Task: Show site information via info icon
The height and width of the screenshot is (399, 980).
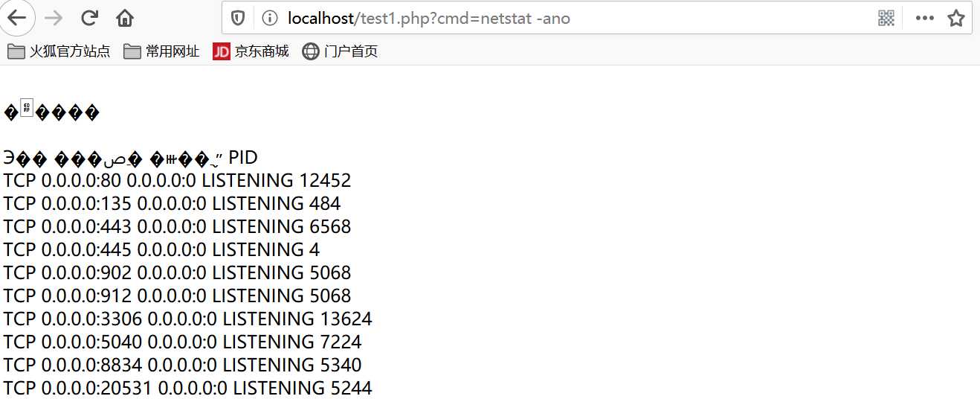Action: [270, 18]
